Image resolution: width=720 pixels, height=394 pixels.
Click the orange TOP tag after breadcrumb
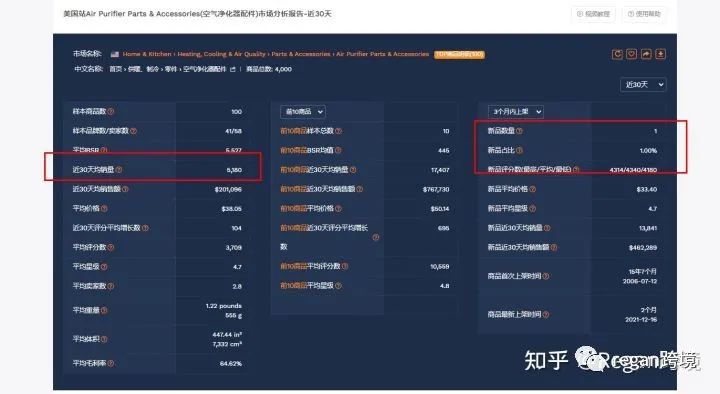tap(459, 54)
